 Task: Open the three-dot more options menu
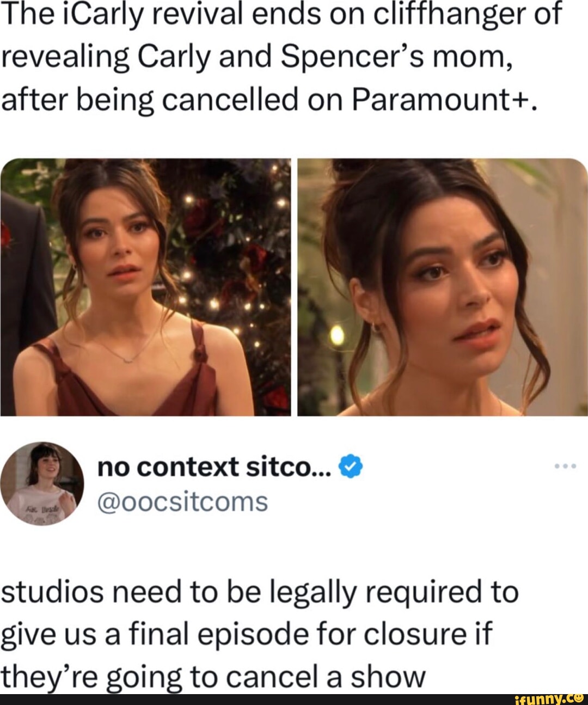point(563,467)
